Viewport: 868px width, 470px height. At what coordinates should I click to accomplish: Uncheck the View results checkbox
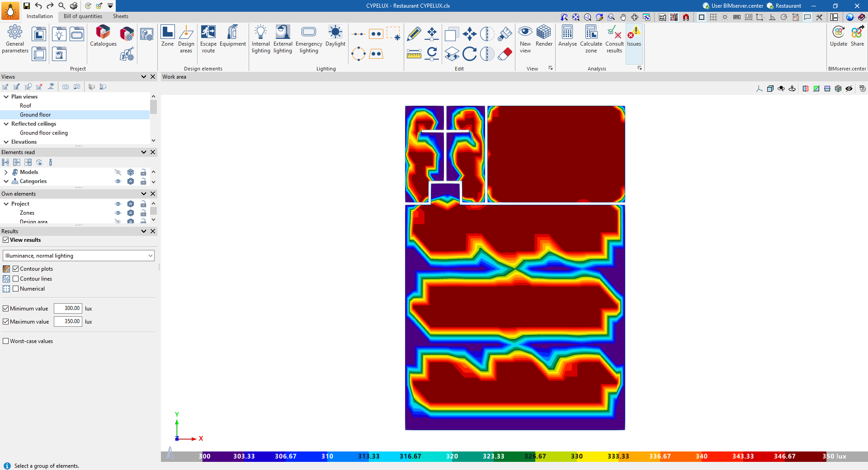point(6,240)
